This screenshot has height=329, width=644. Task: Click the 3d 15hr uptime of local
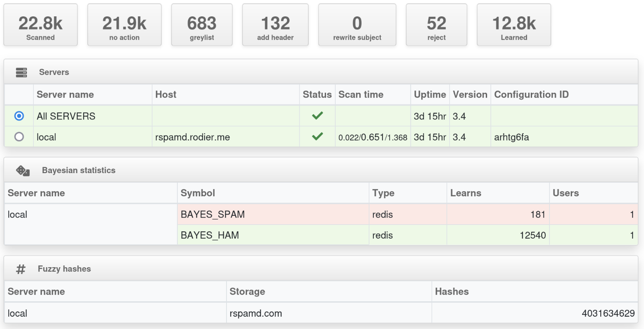(x=430, y=137)
